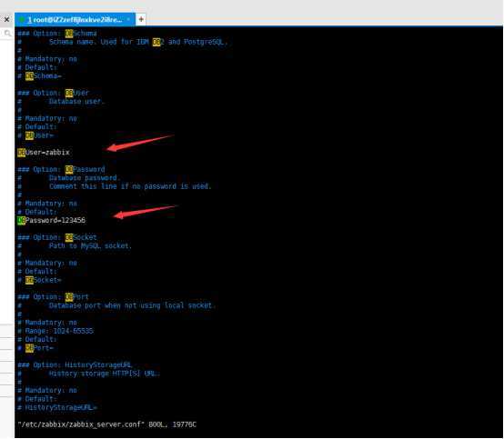504x439 pixels.
Task: Click the DBUser=zabbix configuration line
Action: pyautogui.click(x=44, y=152)
